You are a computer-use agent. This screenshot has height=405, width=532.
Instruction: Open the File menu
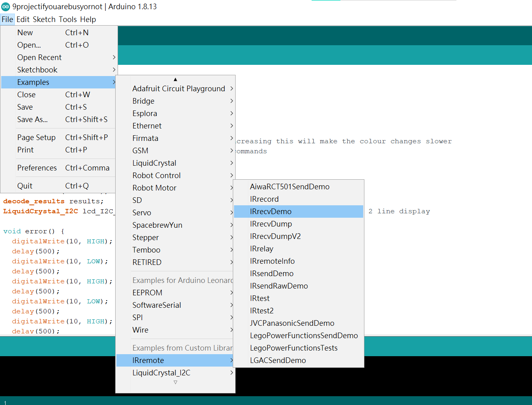pyautogui.click(x=7, y=19)
